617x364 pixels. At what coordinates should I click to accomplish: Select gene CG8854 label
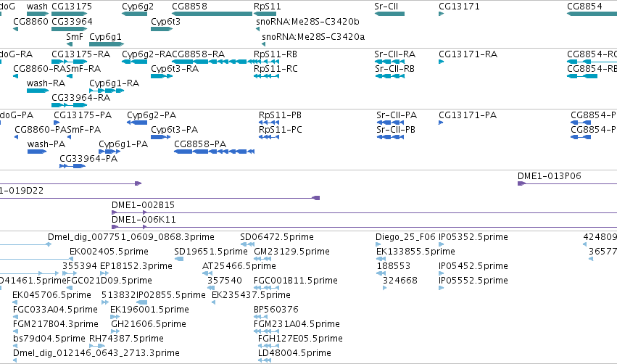[x=584, y=7]
